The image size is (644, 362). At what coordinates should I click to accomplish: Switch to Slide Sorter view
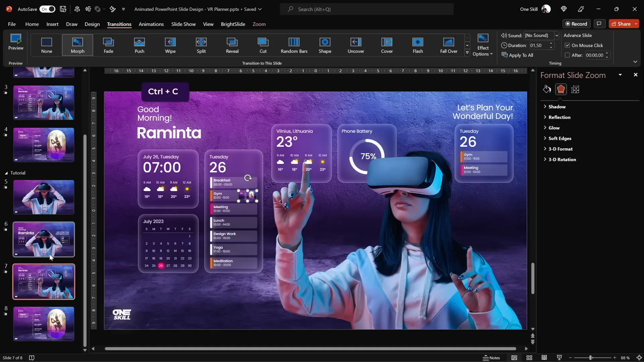[x=529, y=358]
